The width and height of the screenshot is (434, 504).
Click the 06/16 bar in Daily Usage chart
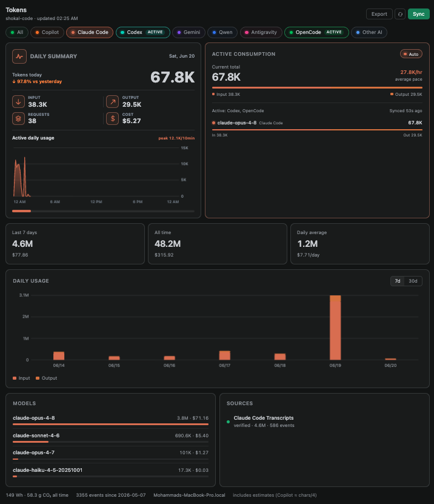pyautogui.click(x=169, y=358)
